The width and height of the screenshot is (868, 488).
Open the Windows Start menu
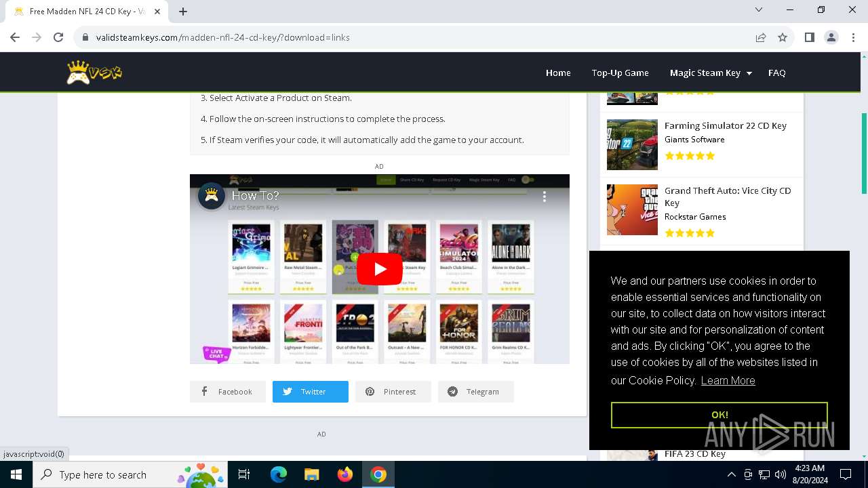tap(16, 474)
